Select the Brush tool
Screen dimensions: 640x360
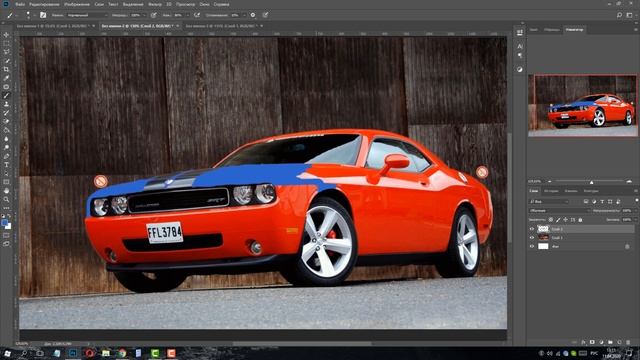6,96
